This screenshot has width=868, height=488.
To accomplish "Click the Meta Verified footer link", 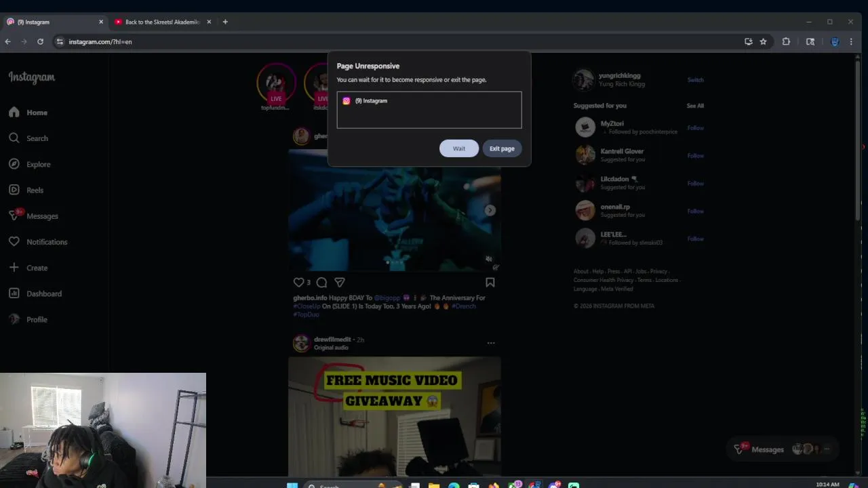I will (x=616, y=289).
